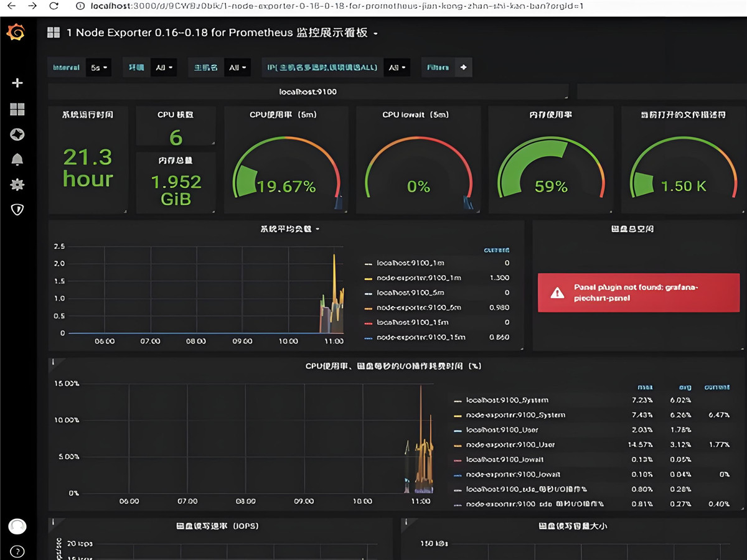Open Alerting via the bell icon

tap(17, 159)
